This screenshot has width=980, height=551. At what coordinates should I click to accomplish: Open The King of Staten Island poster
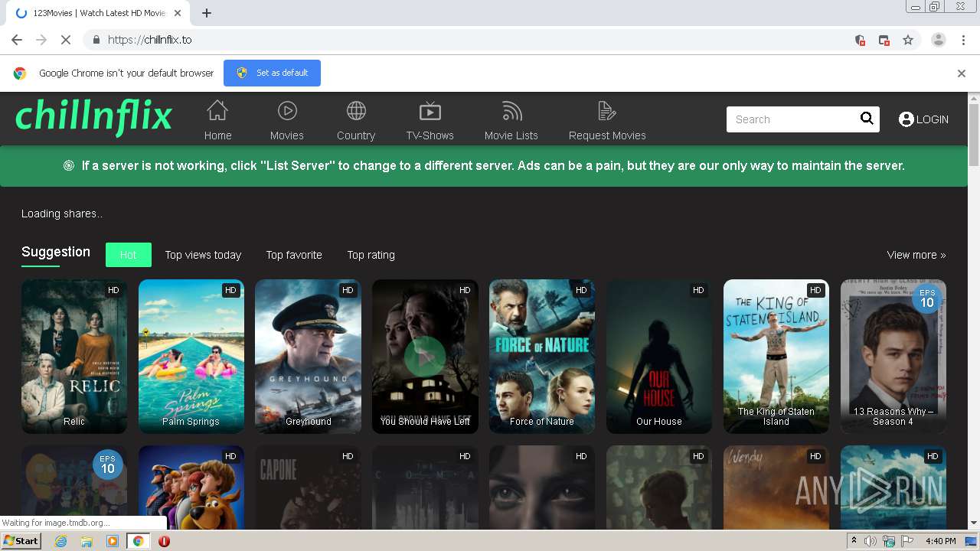776,356
